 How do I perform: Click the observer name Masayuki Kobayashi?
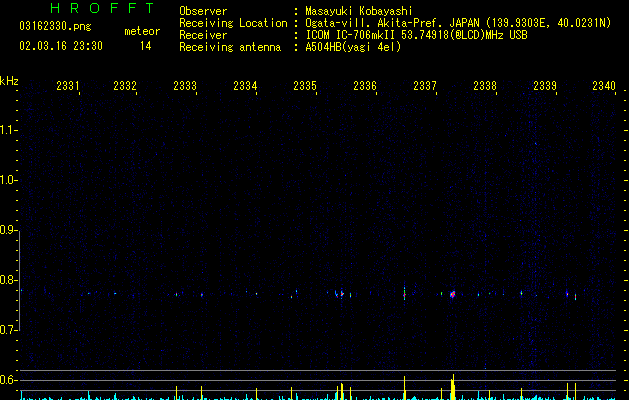(359, 11)
